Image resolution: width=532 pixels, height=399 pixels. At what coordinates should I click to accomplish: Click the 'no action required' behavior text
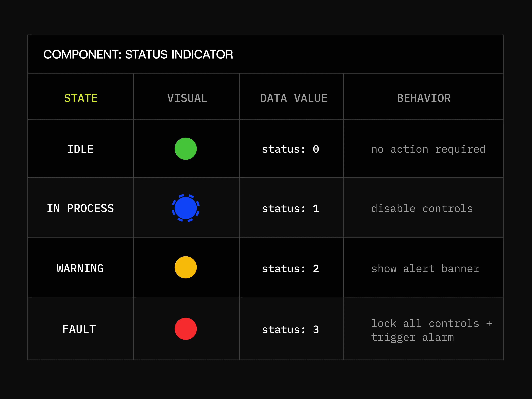tap(428, 149)
